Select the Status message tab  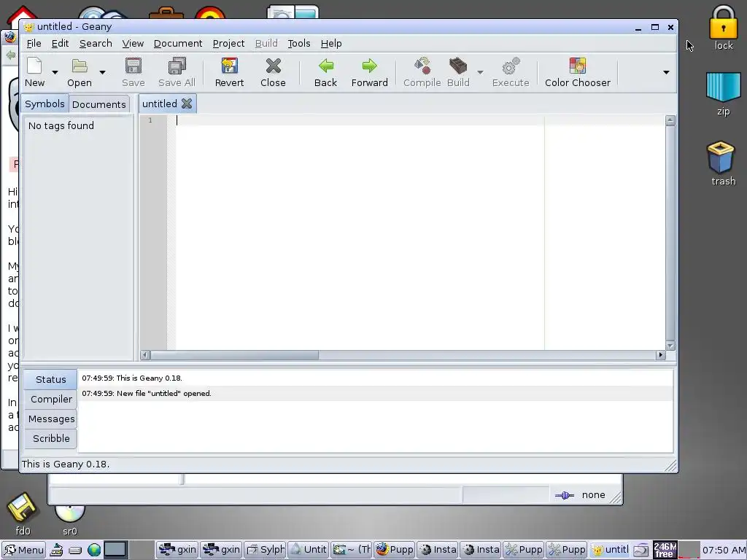[50, 379]
